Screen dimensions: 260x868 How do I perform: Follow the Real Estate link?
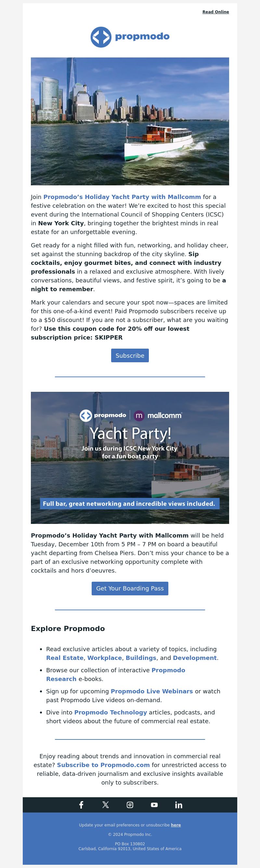[x=65, y=658]
